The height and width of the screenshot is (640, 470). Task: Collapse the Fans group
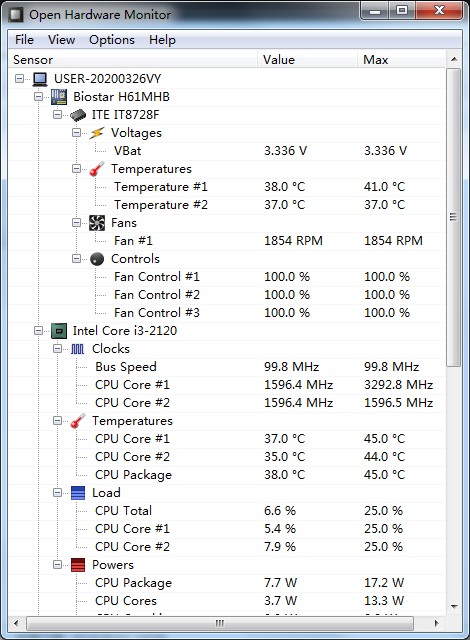coord(76,222)
